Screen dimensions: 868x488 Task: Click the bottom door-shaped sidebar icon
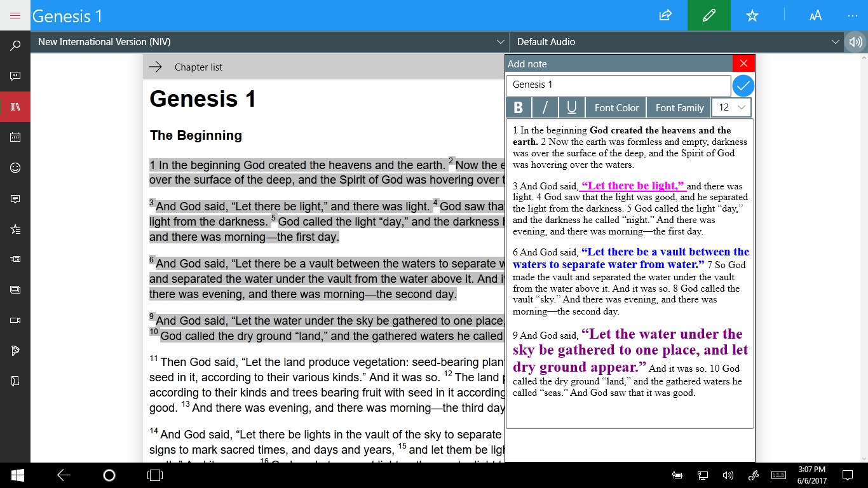tap(15, 381)
